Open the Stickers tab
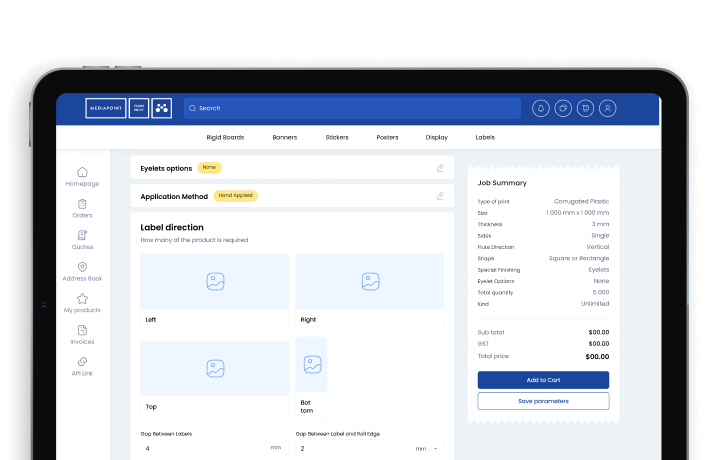 [337, 137]
